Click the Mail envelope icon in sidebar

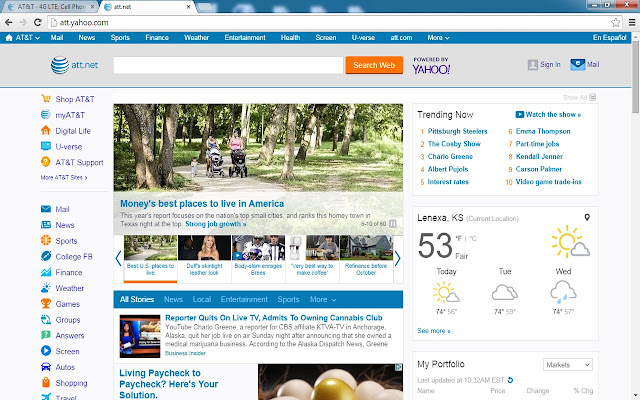point(46,209)
